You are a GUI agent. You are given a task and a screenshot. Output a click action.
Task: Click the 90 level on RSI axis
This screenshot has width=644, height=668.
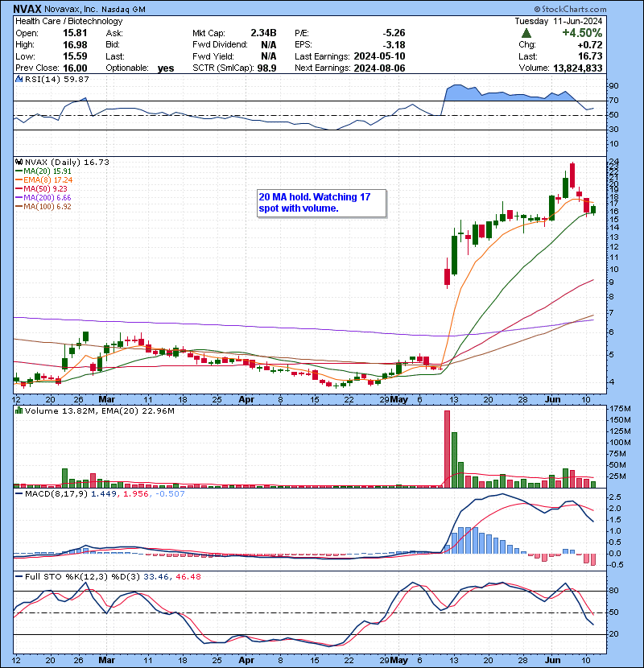(613, 86)
